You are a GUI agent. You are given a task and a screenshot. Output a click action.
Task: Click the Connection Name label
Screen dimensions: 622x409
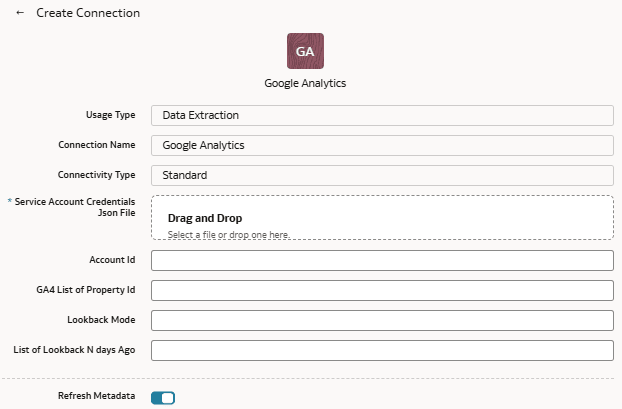tap(97, 145)
